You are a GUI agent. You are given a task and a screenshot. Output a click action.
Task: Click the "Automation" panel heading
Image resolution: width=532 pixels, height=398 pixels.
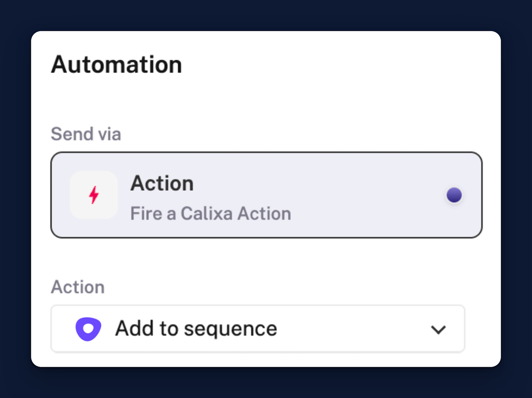pyautogui.click(x=116, y=64)
